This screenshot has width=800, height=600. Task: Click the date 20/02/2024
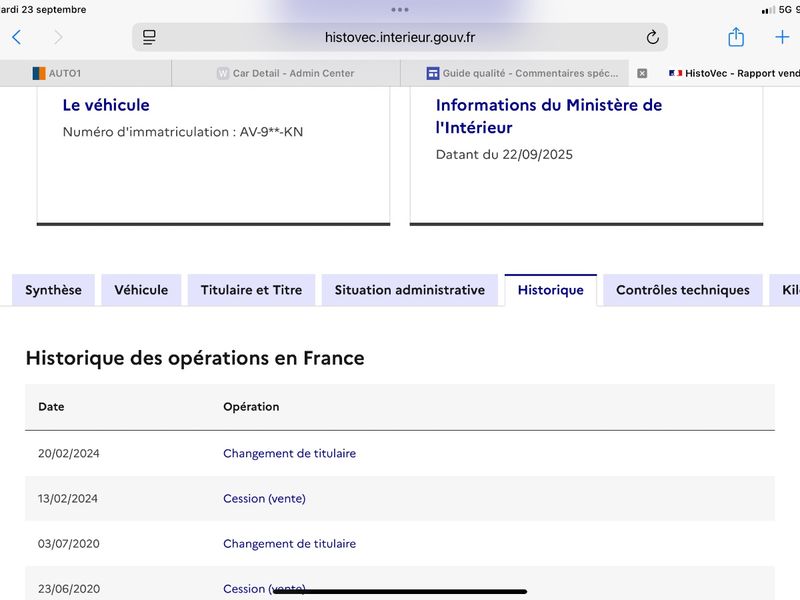click(68, 454)
